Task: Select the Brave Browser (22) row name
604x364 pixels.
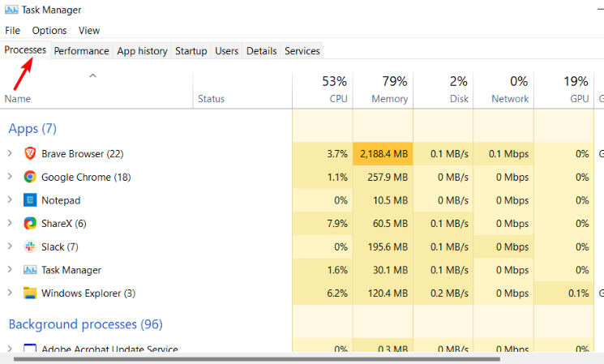Action: tap(83, 154)
